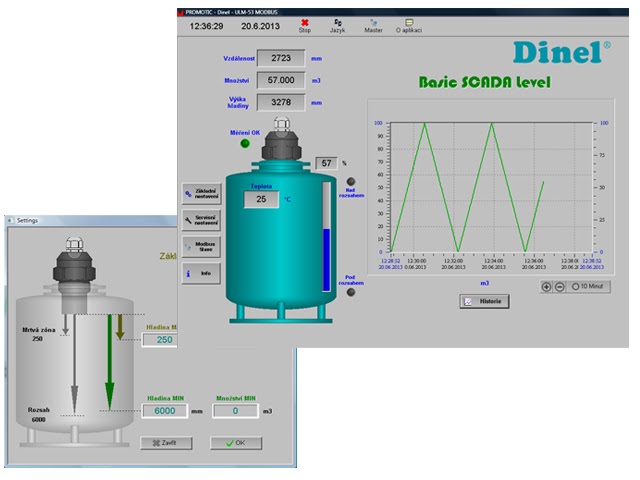Open Základní nastavení button
This screenshot has height=480, width=640.
(201, 193)
